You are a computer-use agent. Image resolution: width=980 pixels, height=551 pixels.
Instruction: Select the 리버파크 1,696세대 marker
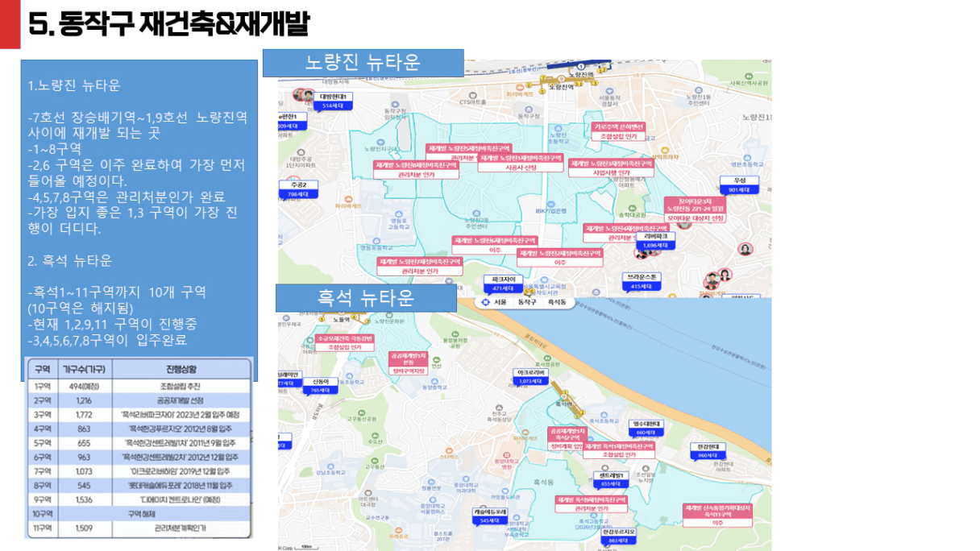(x=654, y=240)
